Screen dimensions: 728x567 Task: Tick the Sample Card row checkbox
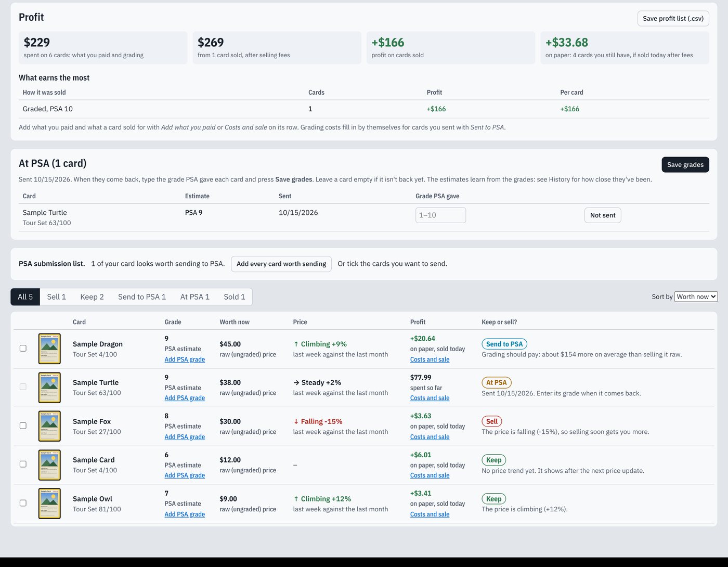point(23,464)
